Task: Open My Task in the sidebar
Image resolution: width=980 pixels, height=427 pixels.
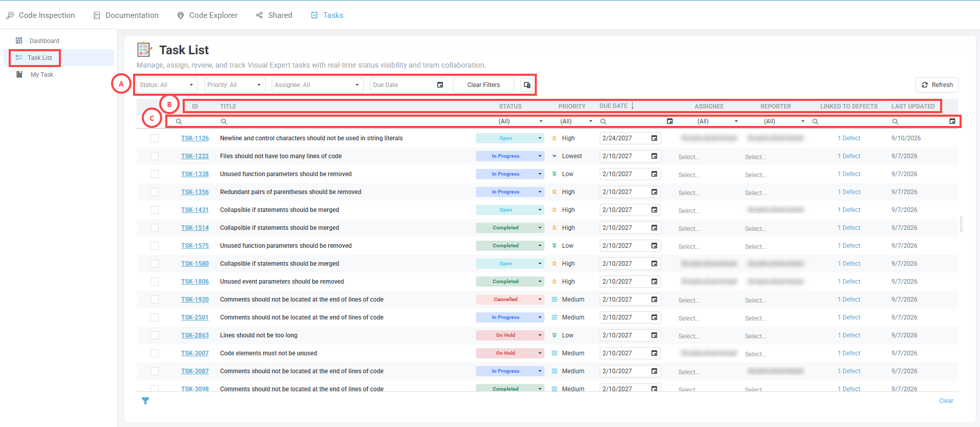Action: pyautogui.click(x=41, y=75)
